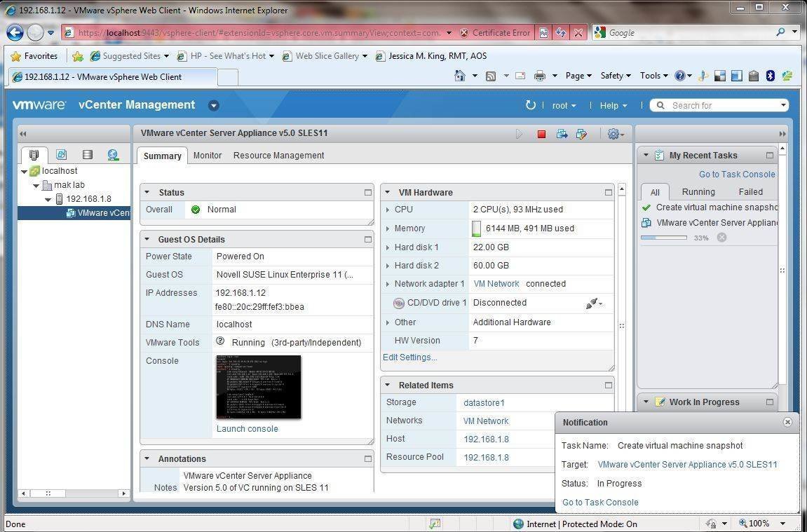Image resolution: width=807 pixels, height=532 pixels.
Task: Maximize the Guest OS Details portlet
Action: pos(367,239)
